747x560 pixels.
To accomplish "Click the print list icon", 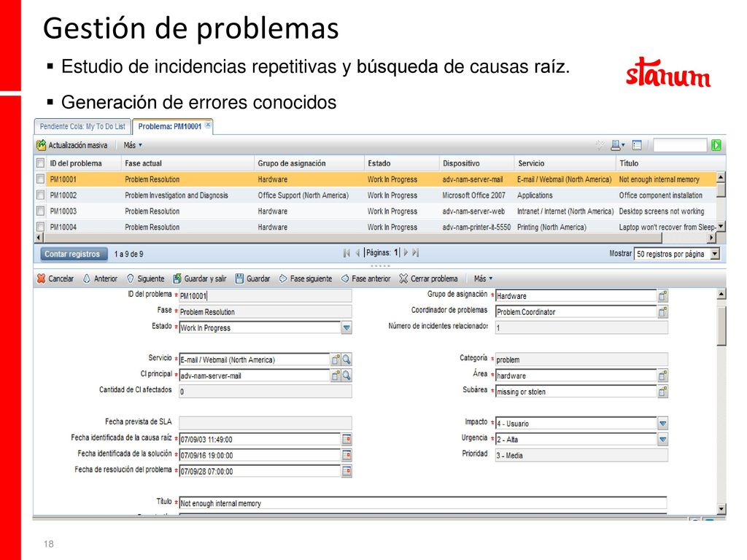I will coord(616,145).
